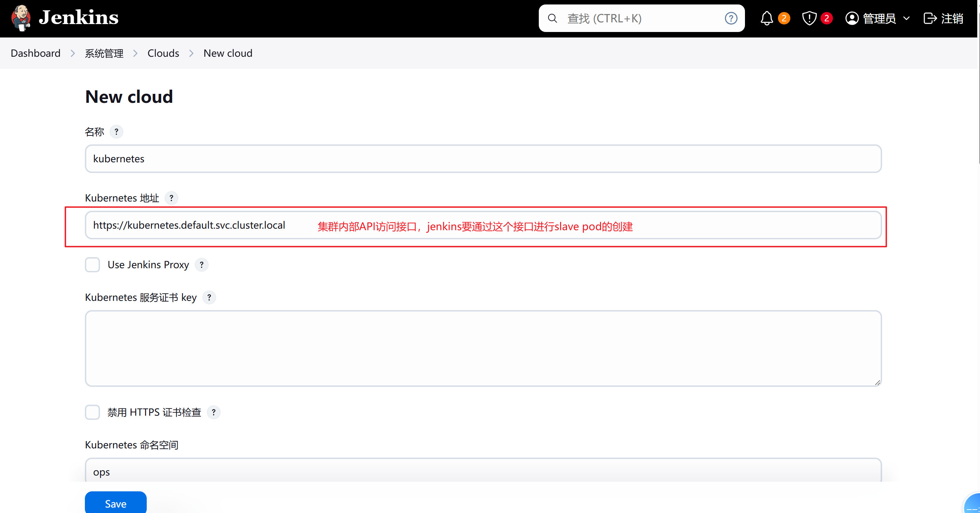Open the Jenkins home title link

tap(79, 18)
